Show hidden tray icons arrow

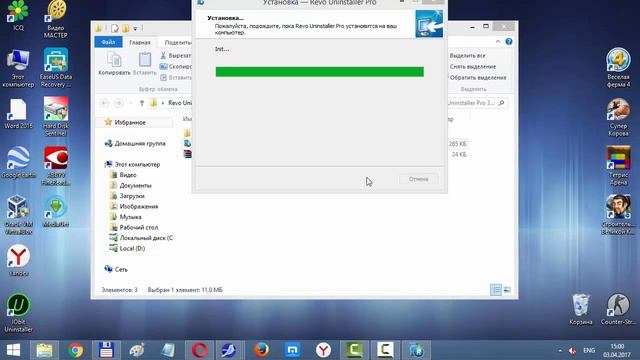point(560,351)
